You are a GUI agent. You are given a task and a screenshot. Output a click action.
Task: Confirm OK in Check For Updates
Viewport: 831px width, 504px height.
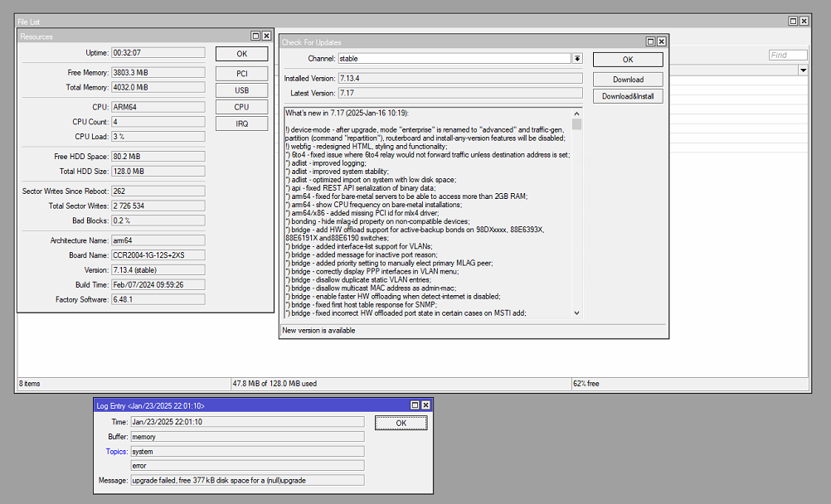[626, 59]
